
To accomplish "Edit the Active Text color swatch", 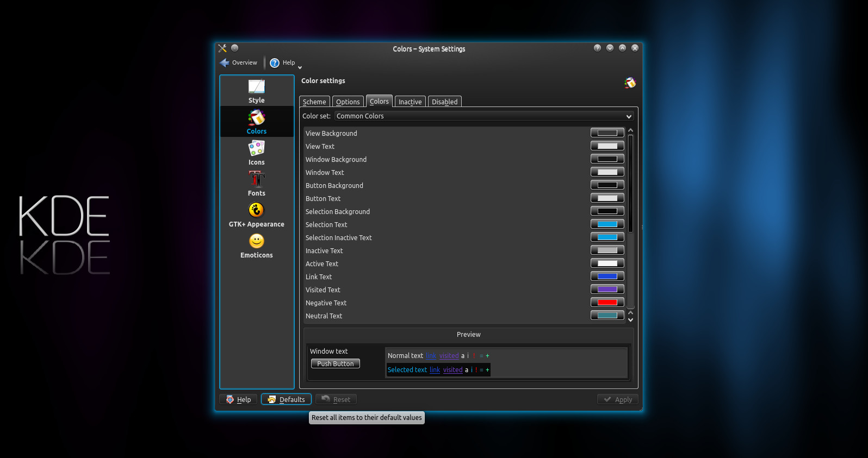I will pos(607,263).
